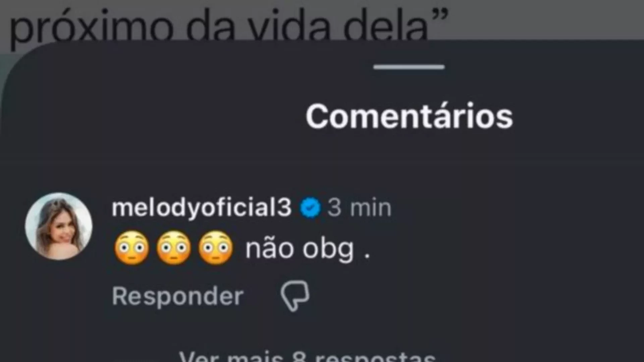Expand "Ver mais 8 respostas"

[307, 356]
